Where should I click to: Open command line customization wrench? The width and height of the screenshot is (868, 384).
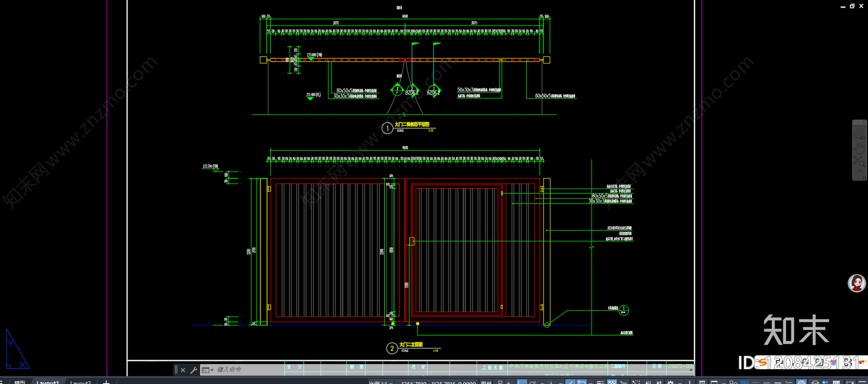click(x=194, y=370)
